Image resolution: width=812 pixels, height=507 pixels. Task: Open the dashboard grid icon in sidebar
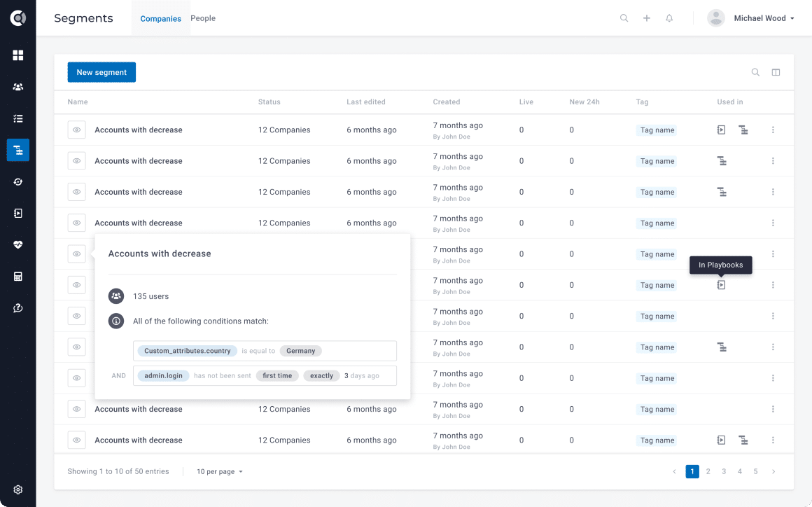18,55
